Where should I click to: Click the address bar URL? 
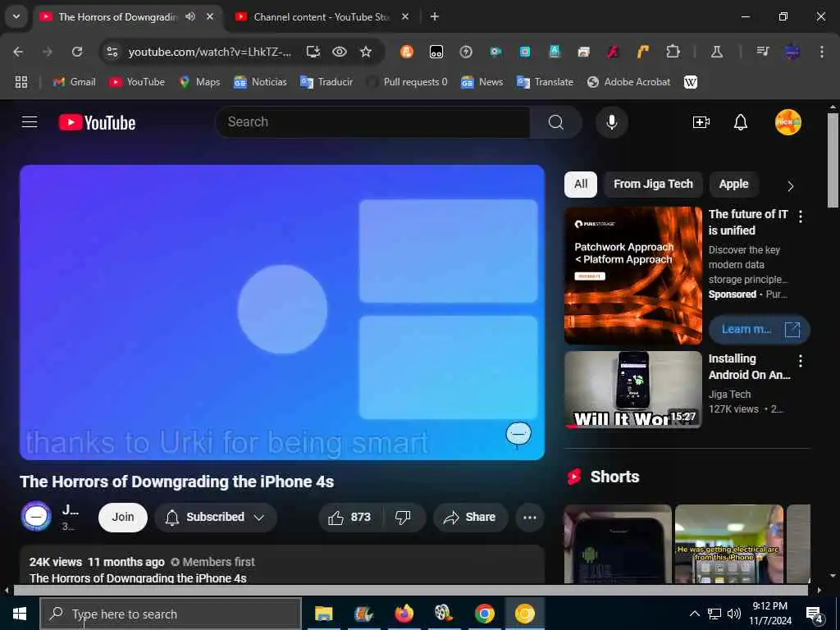[210, 52]
